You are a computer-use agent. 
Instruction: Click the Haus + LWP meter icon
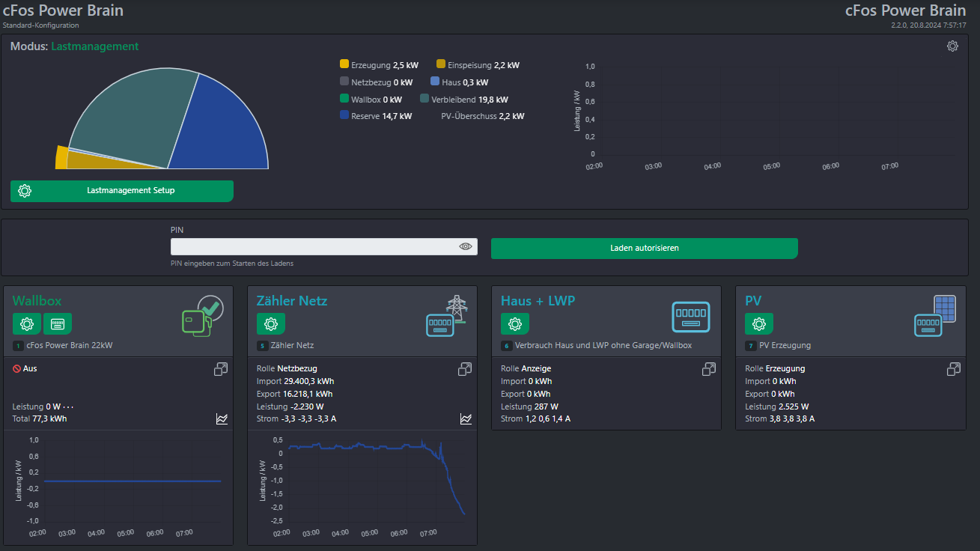691,317
